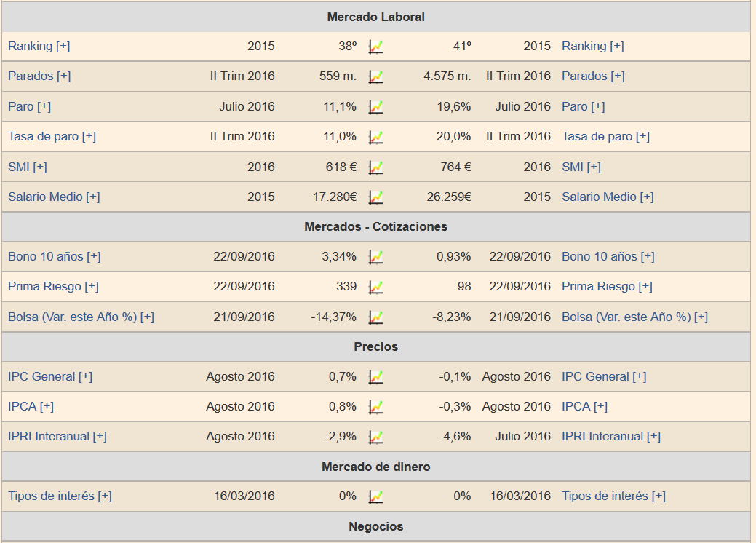Open the IPC General chart icon
This screenshot has width=756, height=543.
[375, 377]
